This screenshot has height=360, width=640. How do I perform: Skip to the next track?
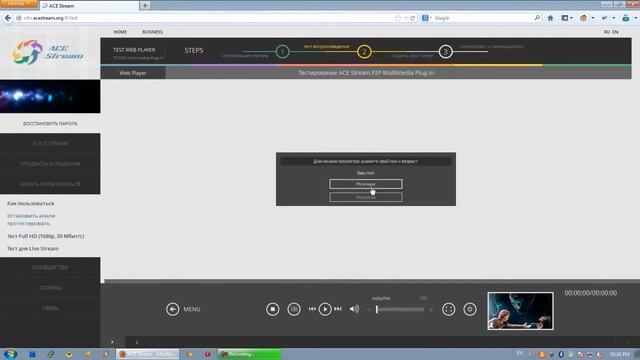pos(338,309)
